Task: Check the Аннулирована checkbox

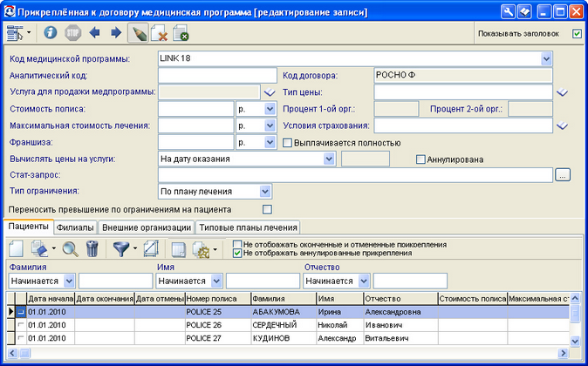Action: (420, 159)
